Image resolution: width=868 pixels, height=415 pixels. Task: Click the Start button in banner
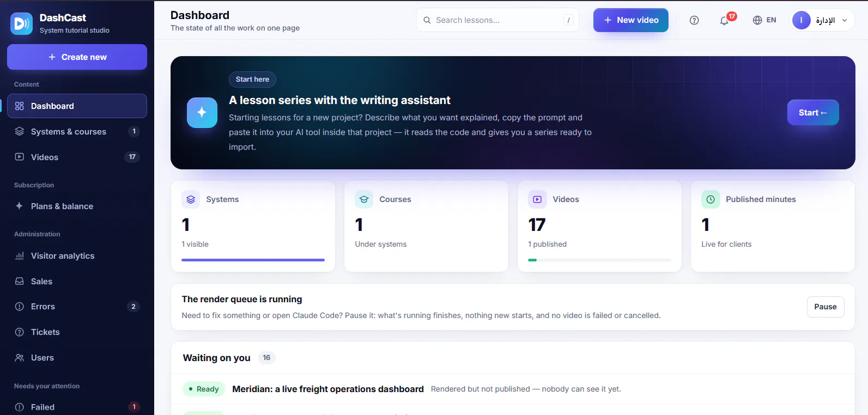[x=813, y=113]
